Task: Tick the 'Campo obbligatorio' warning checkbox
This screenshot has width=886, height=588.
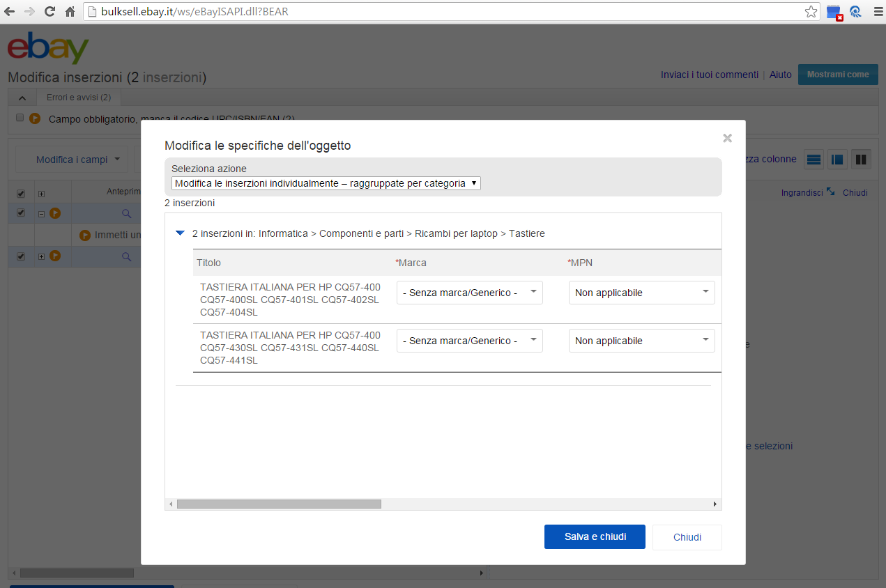Action: pyautogui.click(x=20, y=118)
